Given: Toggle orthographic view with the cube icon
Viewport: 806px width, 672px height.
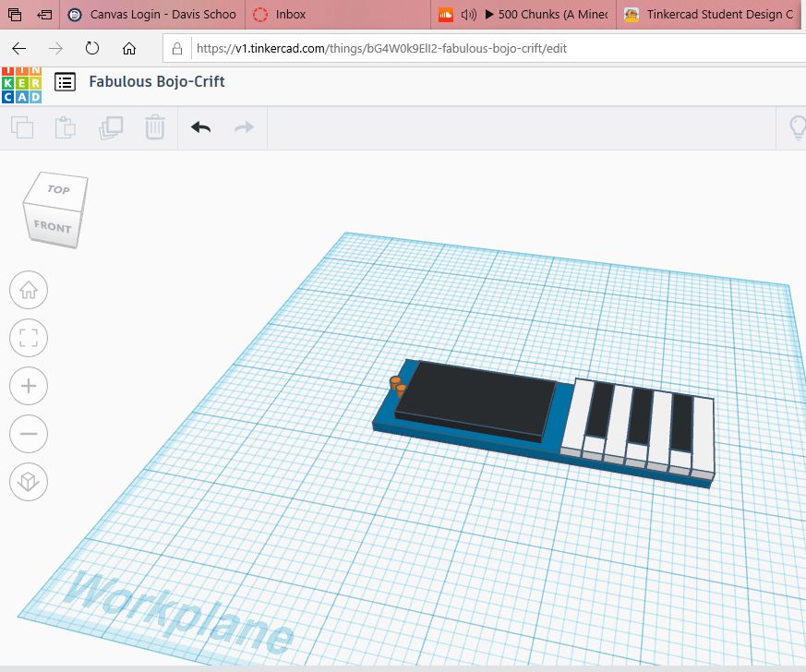Looking at the screenshot, I should pos(28,482).
